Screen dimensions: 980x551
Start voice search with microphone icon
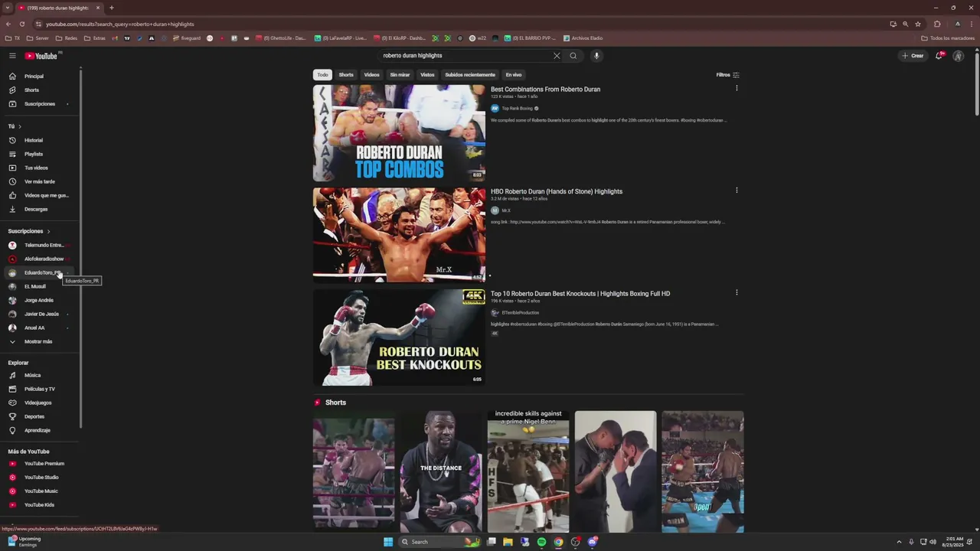(x=596, y=56)
